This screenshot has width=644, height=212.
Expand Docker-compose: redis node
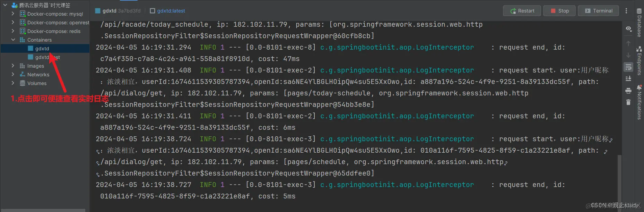[x=13, y=31]
